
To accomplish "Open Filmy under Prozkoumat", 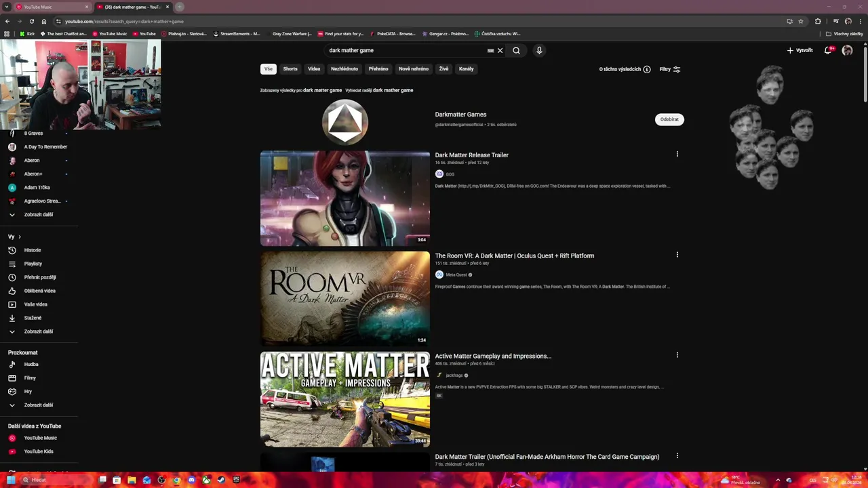I will click(x=30, y=378).
